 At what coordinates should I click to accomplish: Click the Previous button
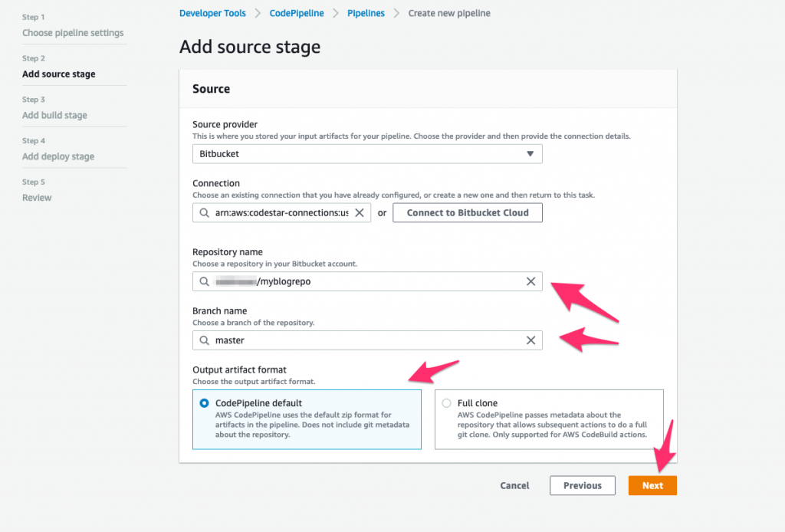582,485
